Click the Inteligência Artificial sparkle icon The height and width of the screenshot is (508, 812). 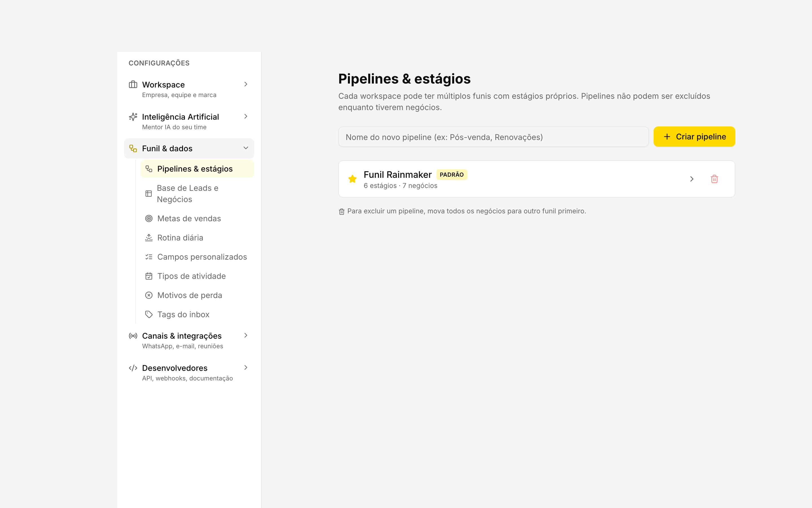click(133, 117)
